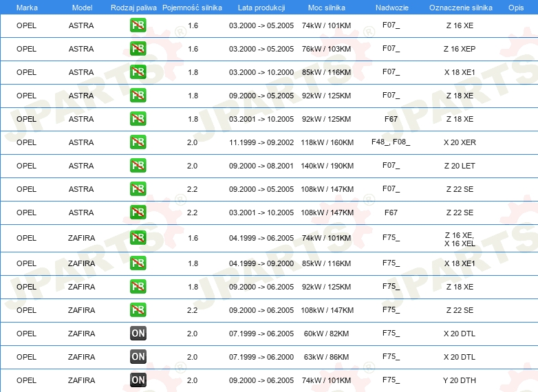
Task: Click OPEL in the Z 16 XEP row
Action: click(x=26, y=49)
